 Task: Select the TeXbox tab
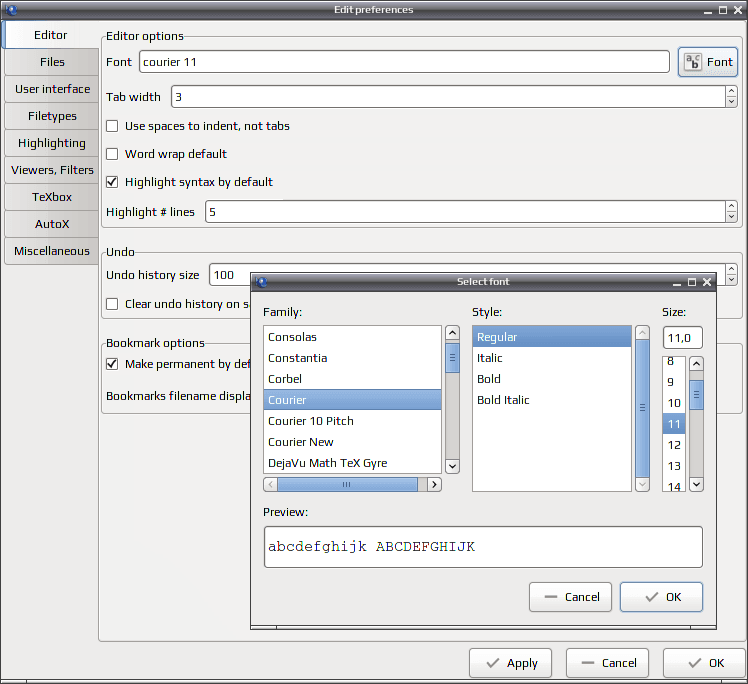coord(52,197)
